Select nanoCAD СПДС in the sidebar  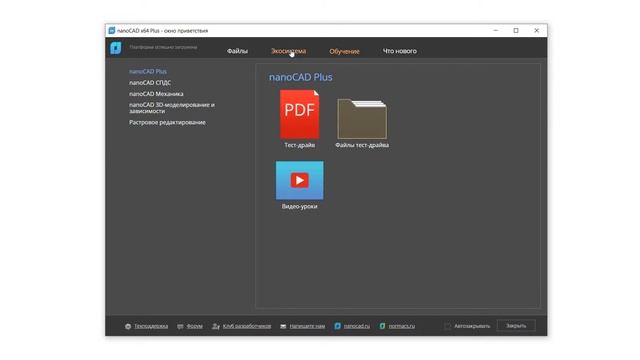150,82
